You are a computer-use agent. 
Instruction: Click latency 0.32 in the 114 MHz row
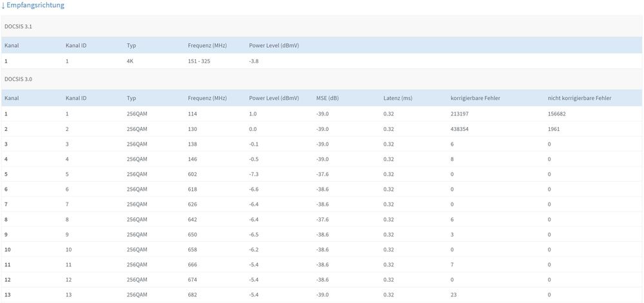(389, 114)
